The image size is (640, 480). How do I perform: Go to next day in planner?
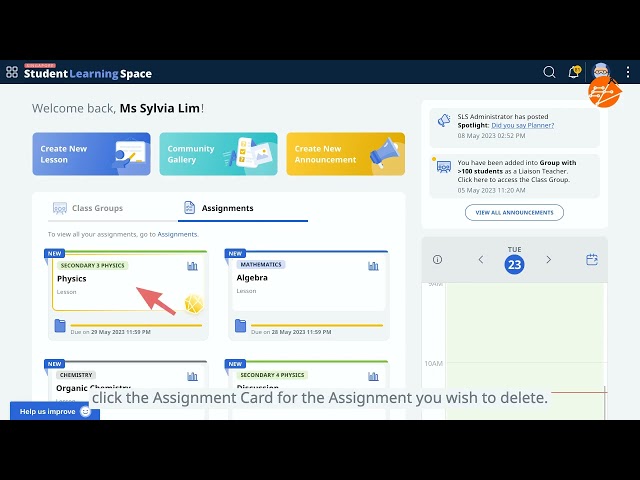(x=549, y=260)
